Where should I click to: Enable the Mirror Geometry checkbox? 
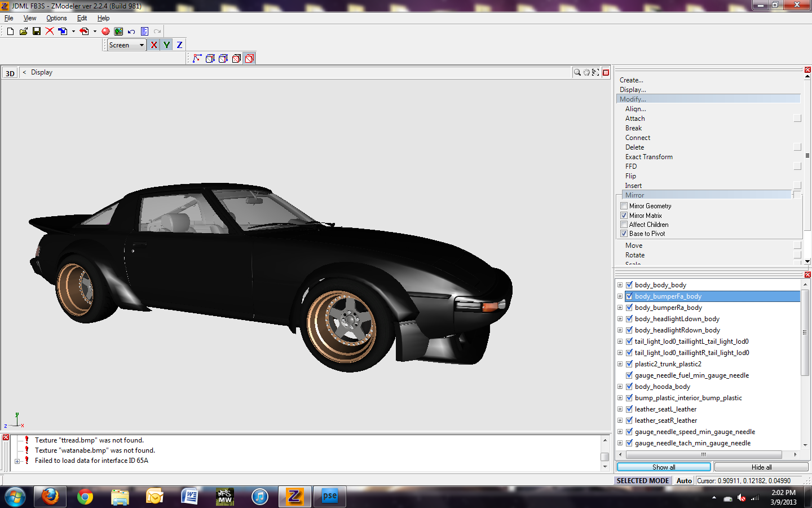[624, 206]
